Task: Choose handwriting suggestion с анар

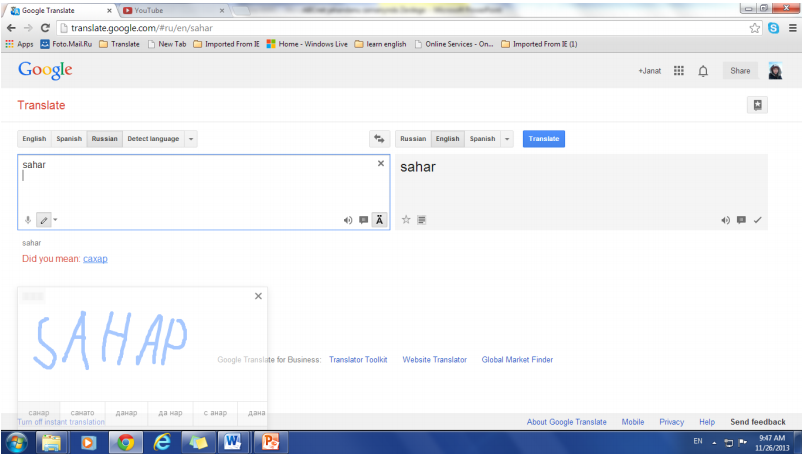Action: click(x=215, y=413)
